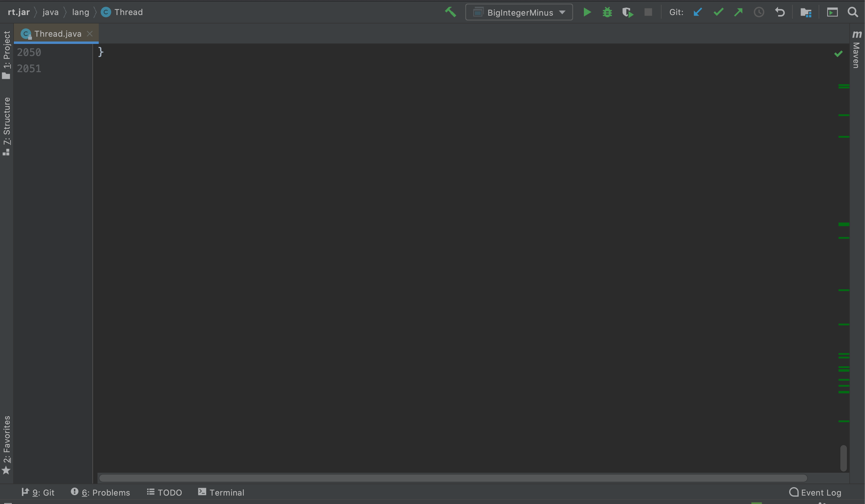This screenshot has height=504, width=865.
Task: Click rt.jar in the breadcrumb bar
Action: coord(19,12)
